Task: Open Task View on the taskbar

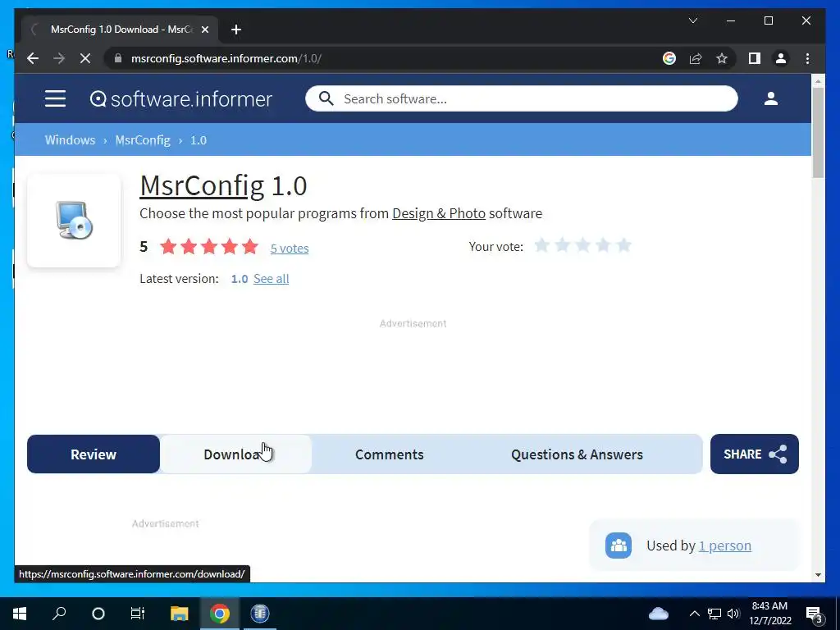Action: coord(138,614)
